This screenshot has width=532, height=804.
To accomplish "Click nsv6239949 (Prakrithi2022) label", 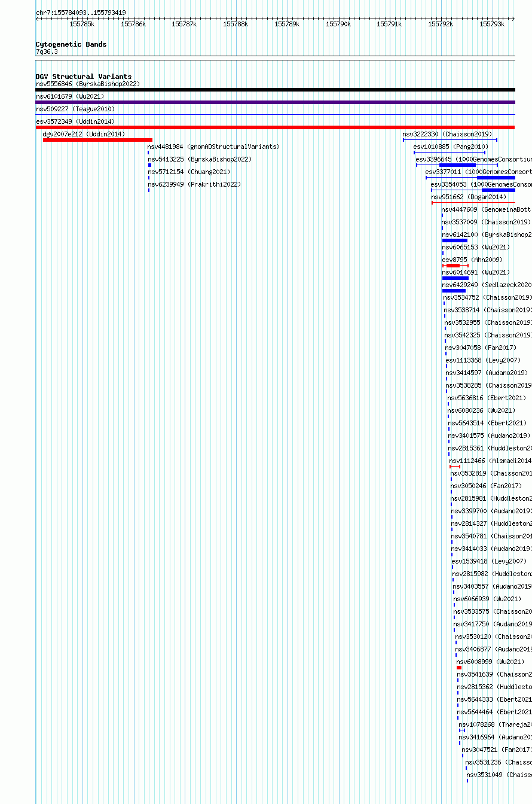I will 194,184.
